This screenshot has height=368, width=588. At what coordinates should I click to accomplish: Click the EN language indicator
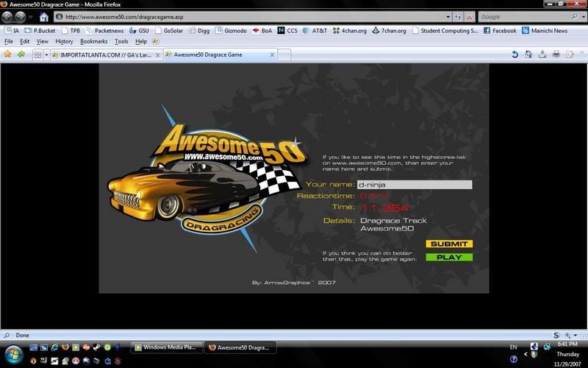click(x=513, y=347)
